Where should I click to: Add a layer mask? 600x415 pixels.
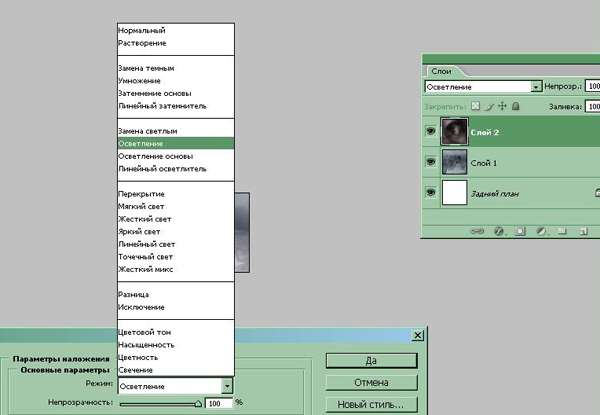click(520, 231)
